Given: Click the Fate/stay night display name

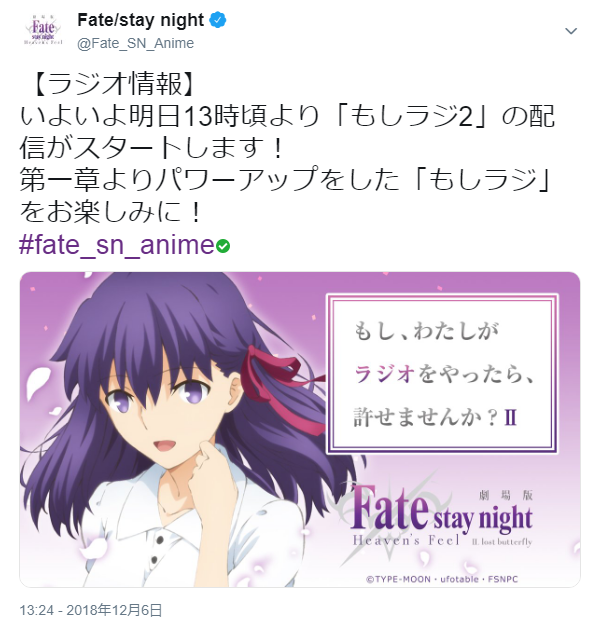Looking at the screenshot, I should point(141,20).
